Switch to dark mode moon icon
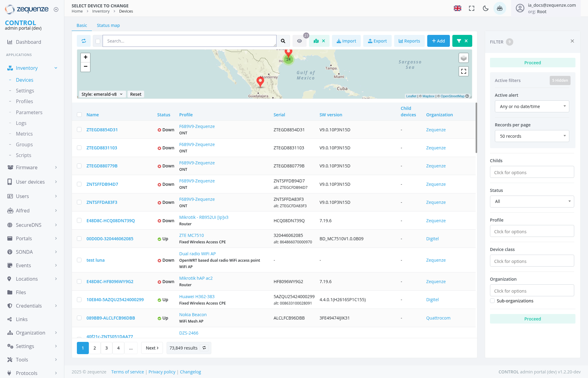This screenshot has height=378, width=588. pos(486,8)
